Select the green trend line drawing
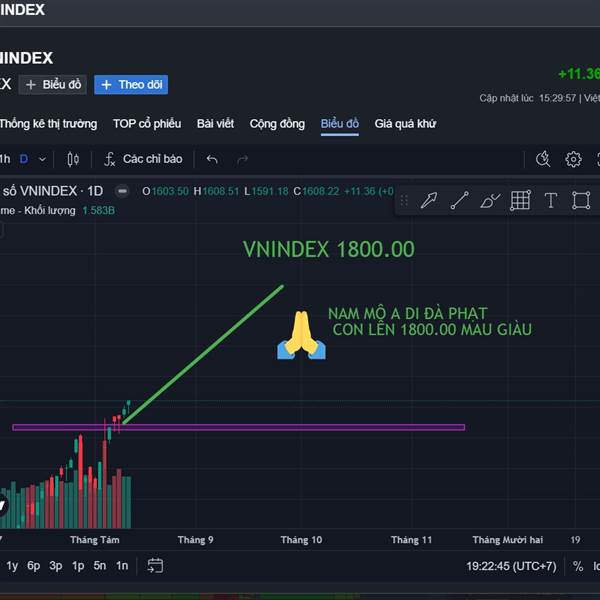Viewport: 600px width, 600px height. click(203, 355)
